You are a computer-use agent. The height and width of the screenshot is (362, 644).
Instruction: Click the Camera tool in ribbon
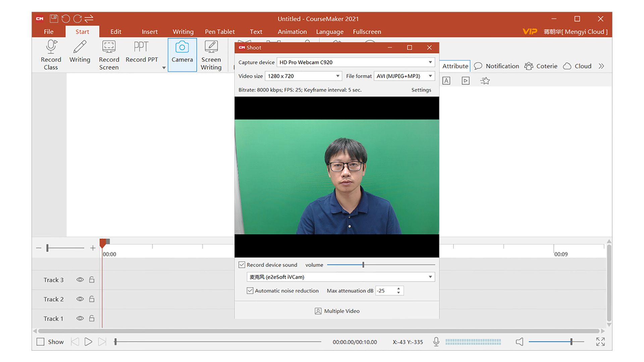pos(182,55)
